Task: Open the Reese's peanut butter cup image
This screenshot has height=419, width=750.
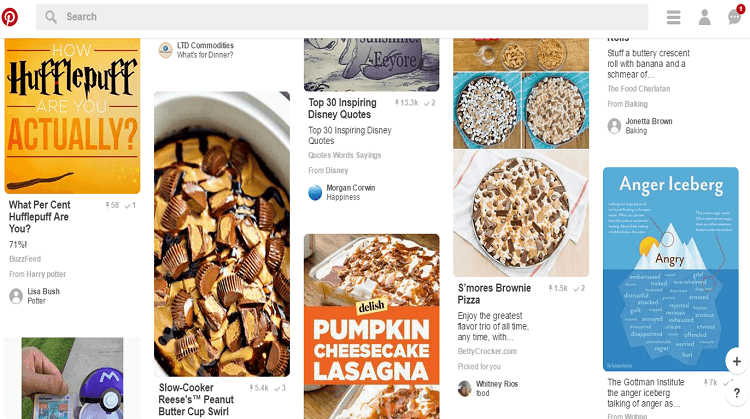Action: click(x=222, y=234)
